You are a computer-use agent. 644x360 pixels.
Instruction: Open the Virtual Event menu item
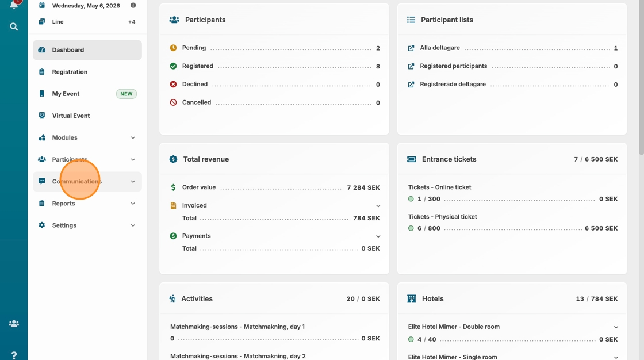point(71,116)
